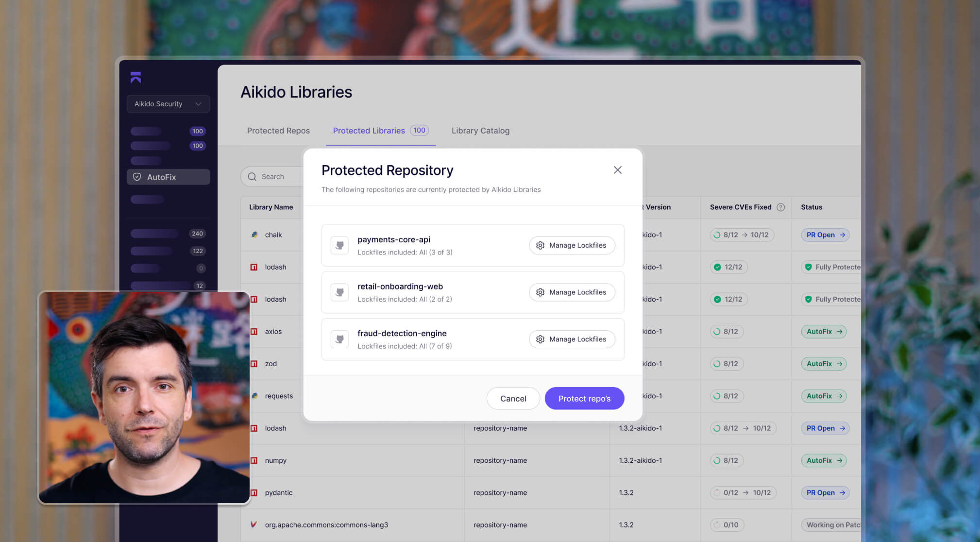Click the pydantic library name

(x=279, y=493)
